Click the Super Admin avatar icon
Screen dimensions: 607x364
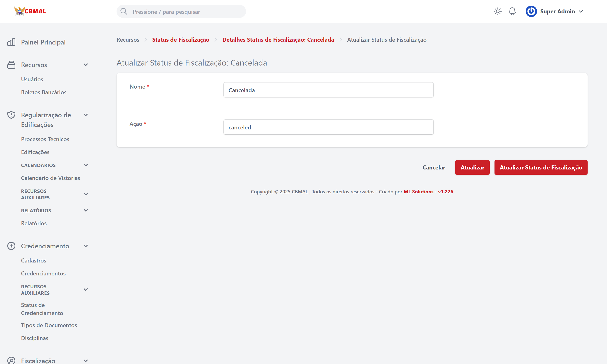(531, 11)
